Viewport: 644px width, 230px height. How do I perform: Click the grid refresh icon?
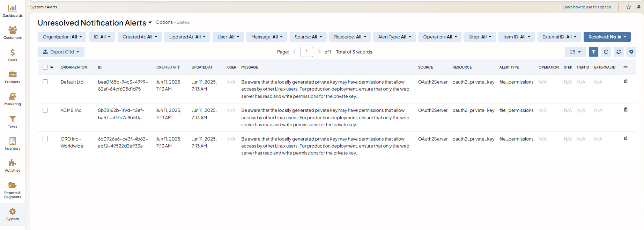pos(606,52)
